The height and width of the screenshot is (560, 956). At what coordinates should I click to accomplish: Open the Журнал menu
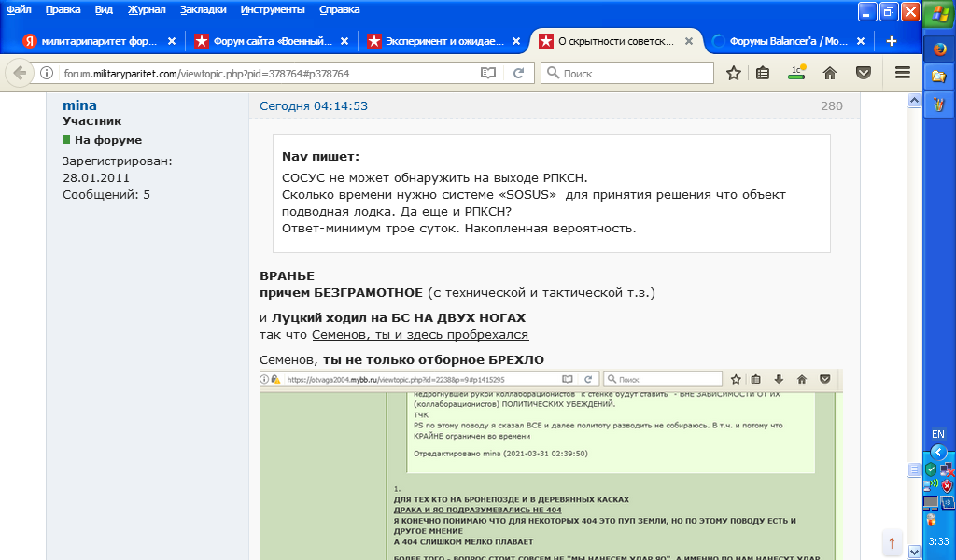coord(147,9)
